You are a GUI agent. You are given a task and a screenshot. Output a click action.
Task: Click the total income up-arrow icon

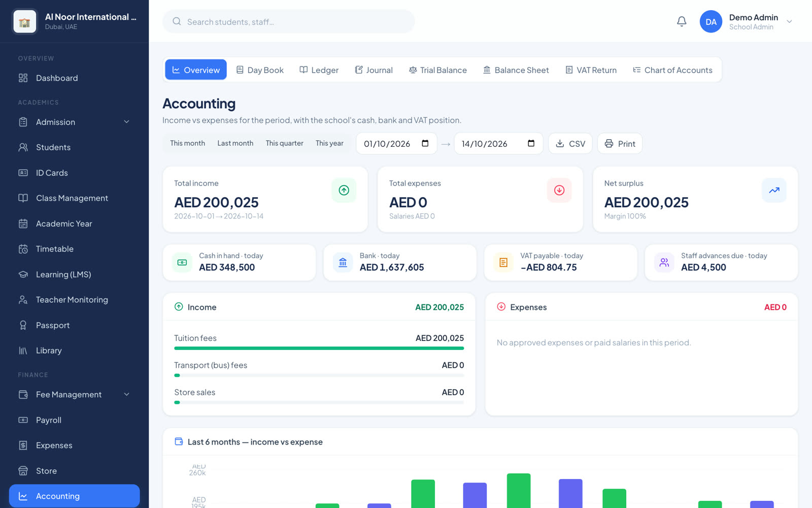click(344, 190)
